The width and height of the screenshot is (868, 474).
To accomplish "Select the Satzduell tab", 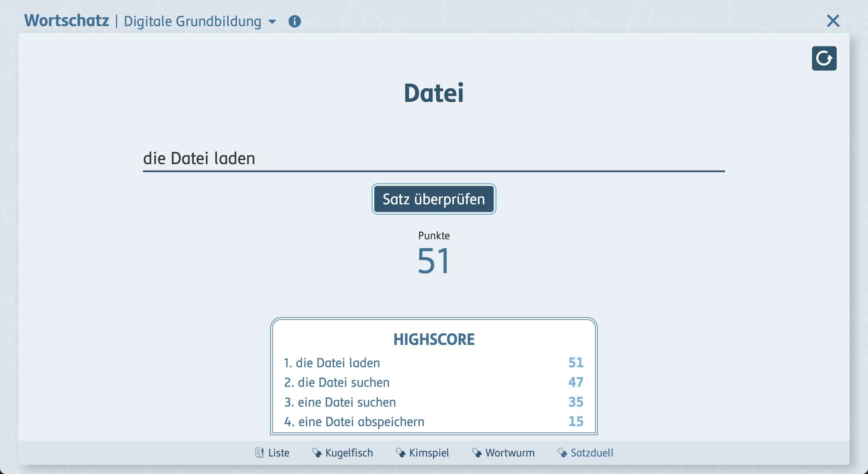I will (x=585, y=452).
